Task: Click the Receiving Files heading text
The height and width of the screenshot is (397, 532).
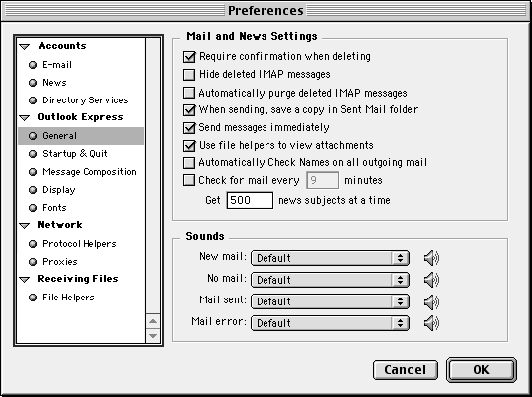Action: coord(78,279)
